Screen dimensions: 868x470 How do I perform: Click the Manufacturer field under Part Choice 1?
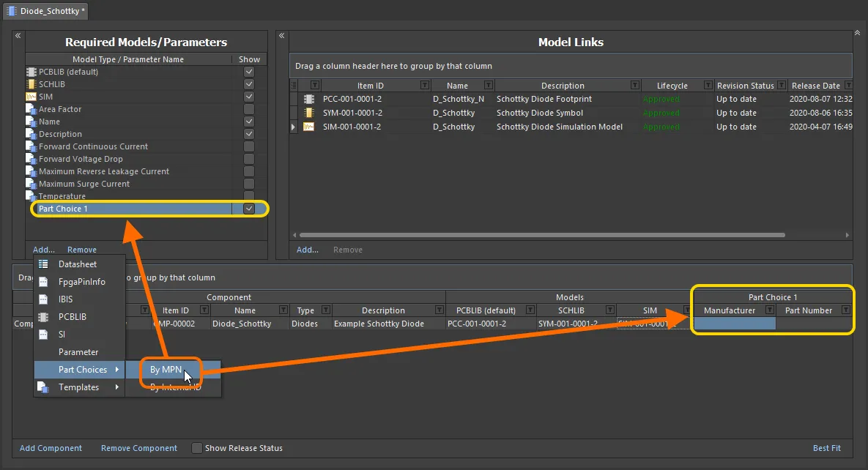733,323
